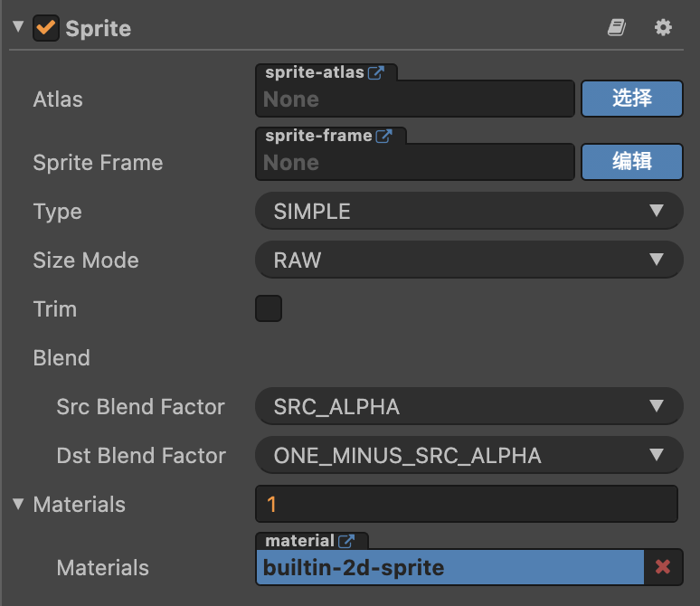
Task: Click the Sprite Frame None asset field
Action: (416, 163)
